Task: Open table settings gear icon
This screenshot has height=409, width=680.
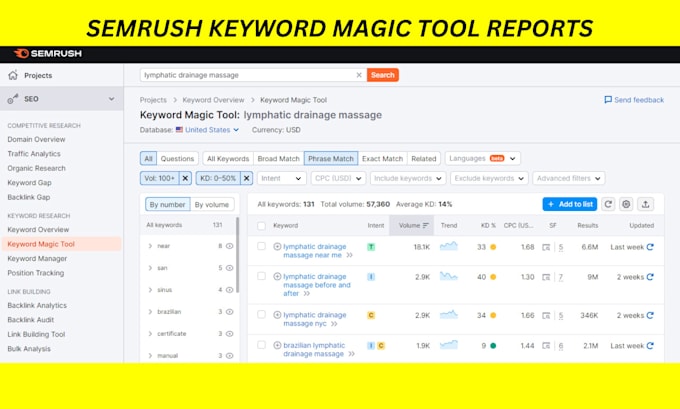Action: pyautogui.click(x=626, y=204)
